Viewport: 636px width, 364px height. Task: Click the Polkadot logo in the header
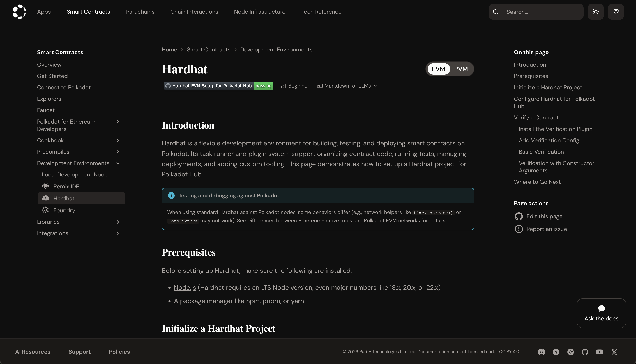[19, 12]
